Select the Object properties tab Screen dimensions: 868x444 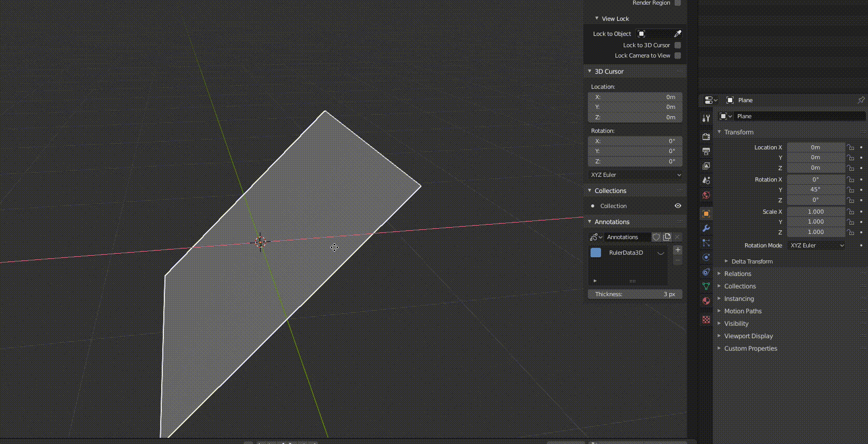(x=706, y=214)
